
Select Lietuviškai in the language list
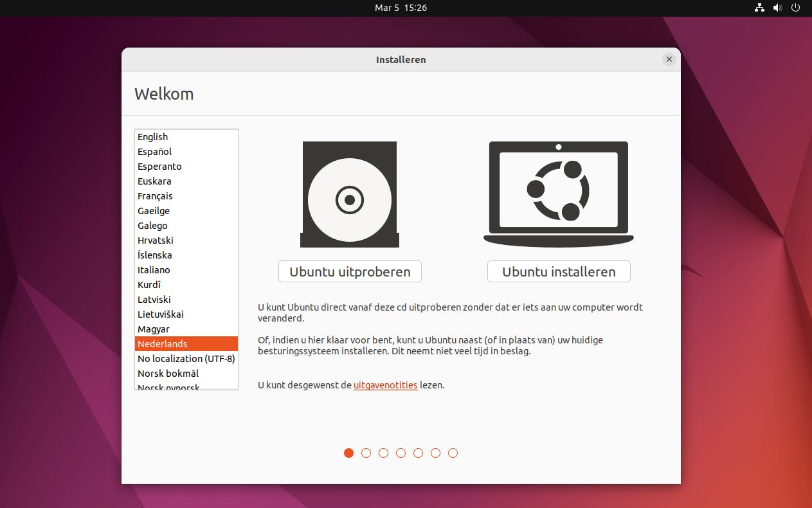[x=186, y=314]
